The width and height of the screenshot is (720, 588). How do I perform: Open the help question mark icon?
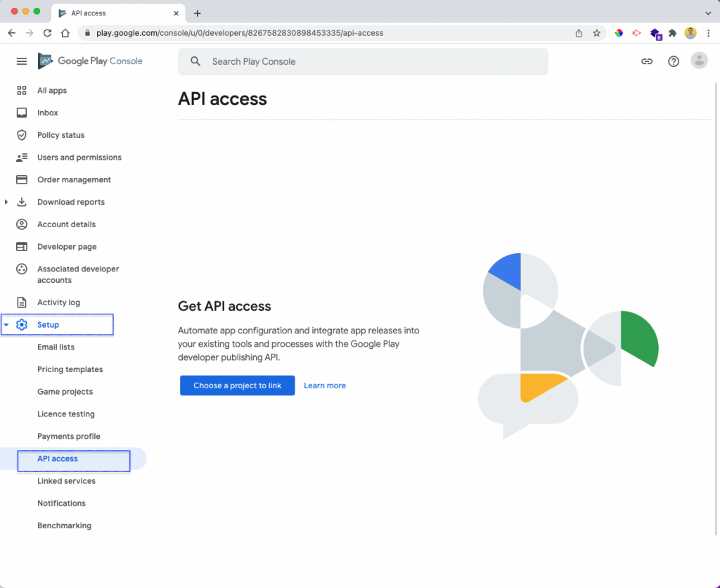pyautogui.click(x=673, y=61)
